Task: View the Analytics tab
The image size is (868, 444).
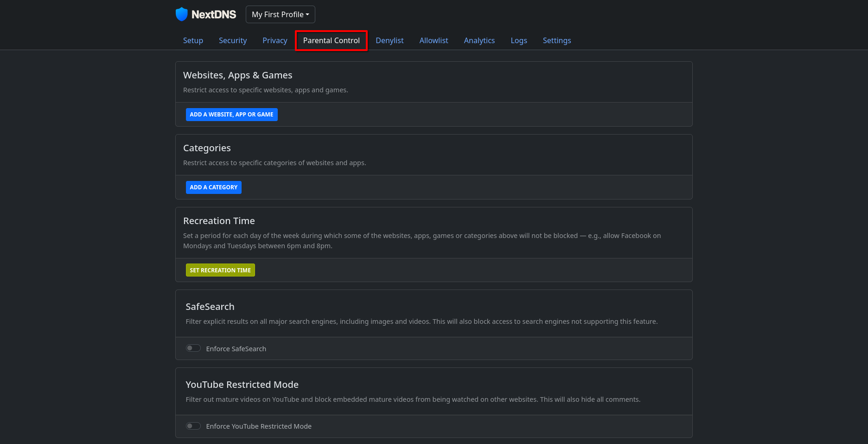Action: tap(479, 40)
